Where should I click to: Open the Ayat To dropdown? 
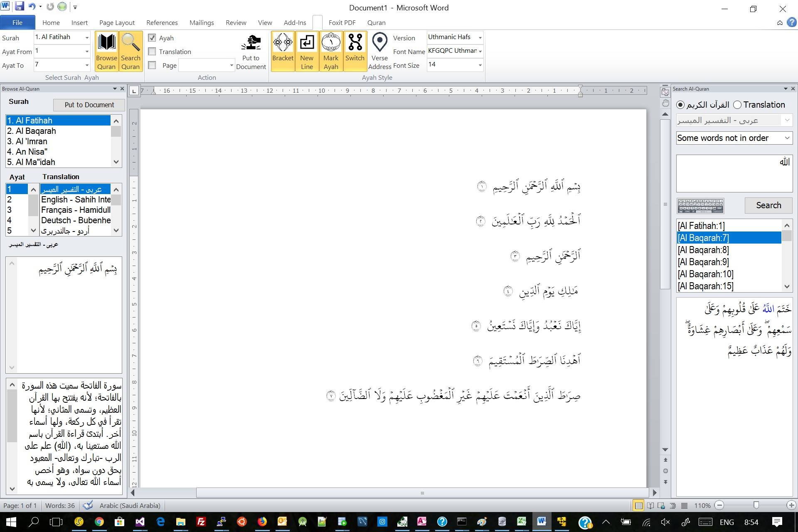click(87, 65)
